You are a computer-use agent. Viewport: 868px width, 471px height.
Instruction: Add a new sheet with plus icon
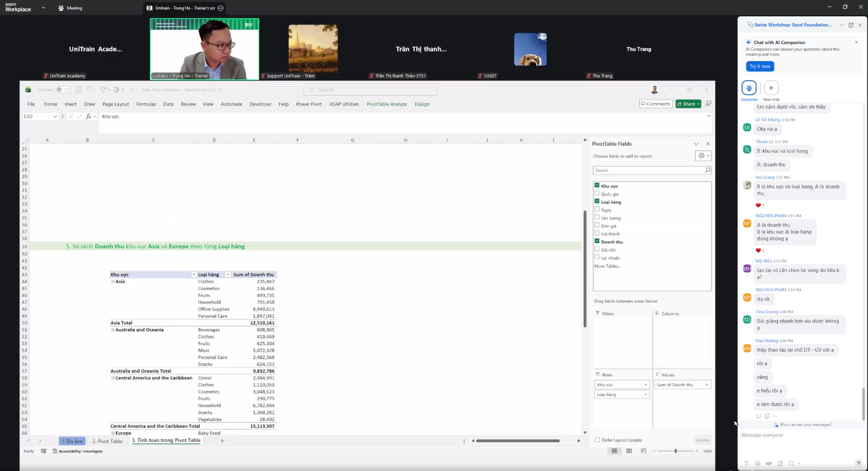[x=222, y=440]
